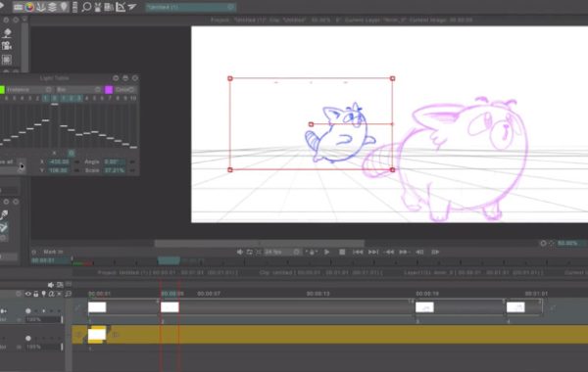The image size is (588, 372).
Task: Select third frame thumbnail on top layer
Action: (x=424, y=307)
